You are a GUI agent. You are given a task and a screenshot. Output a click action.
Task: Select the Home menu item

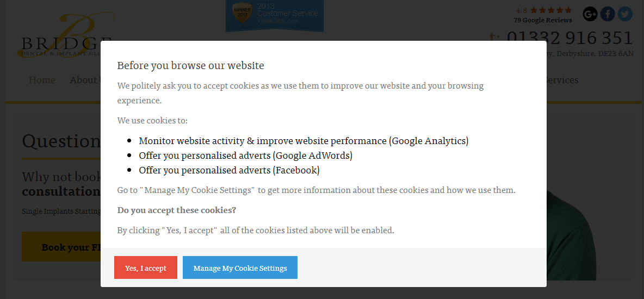[42, 80]
